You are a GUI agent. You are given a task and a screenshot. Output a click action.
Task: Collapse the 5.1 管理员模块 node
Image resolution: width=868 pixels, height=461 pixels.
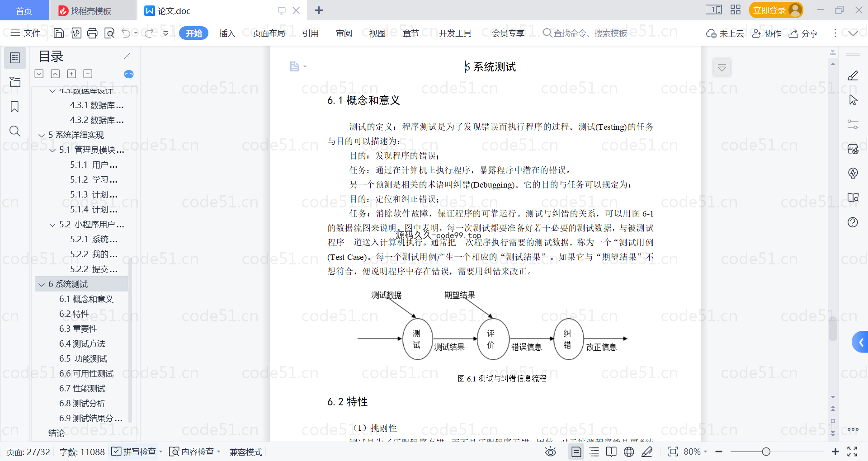point(52,150)
